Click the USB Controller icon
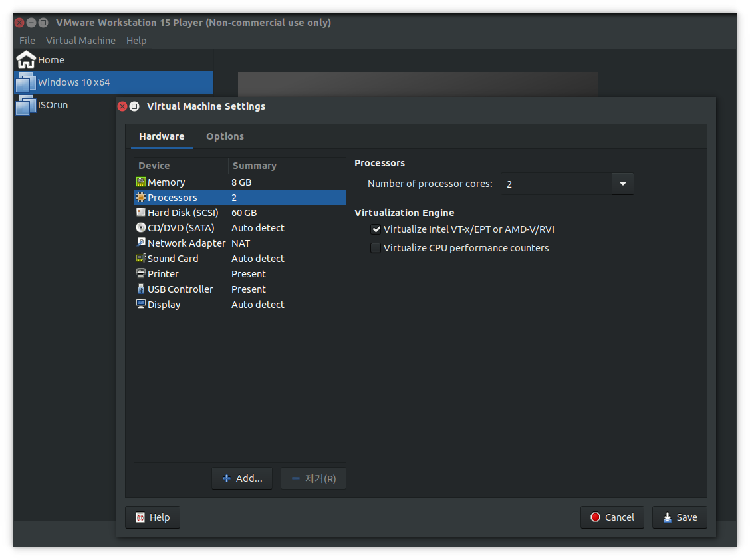Image resolution: width=750 pixels, height=560 pixels. pyautogui.click(x=141, y=289)
